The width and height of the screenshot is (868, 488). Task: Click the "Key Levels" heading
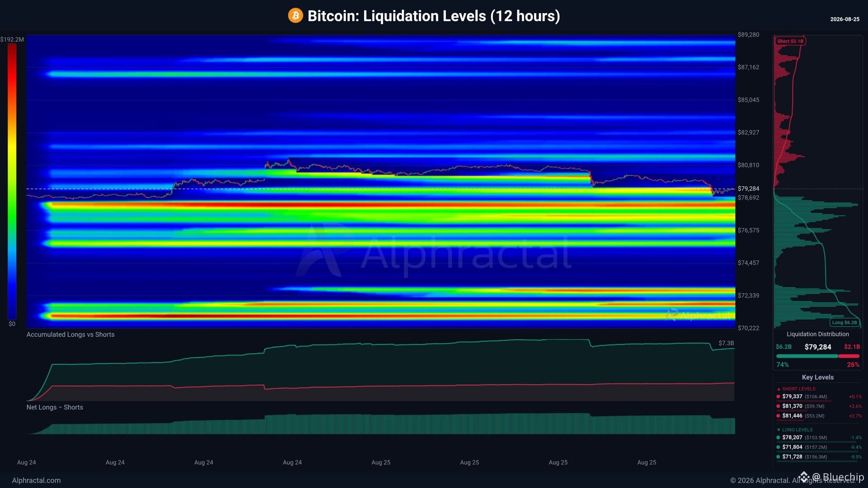[x=818, y=377]
